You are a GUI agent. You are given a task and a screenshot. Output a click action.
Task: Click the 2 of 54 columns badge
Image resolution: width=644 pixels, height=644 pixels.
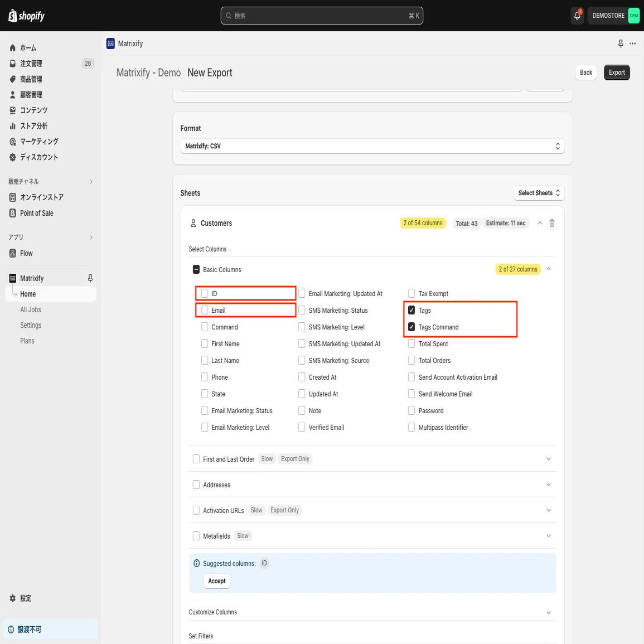[x=423, y=223]
